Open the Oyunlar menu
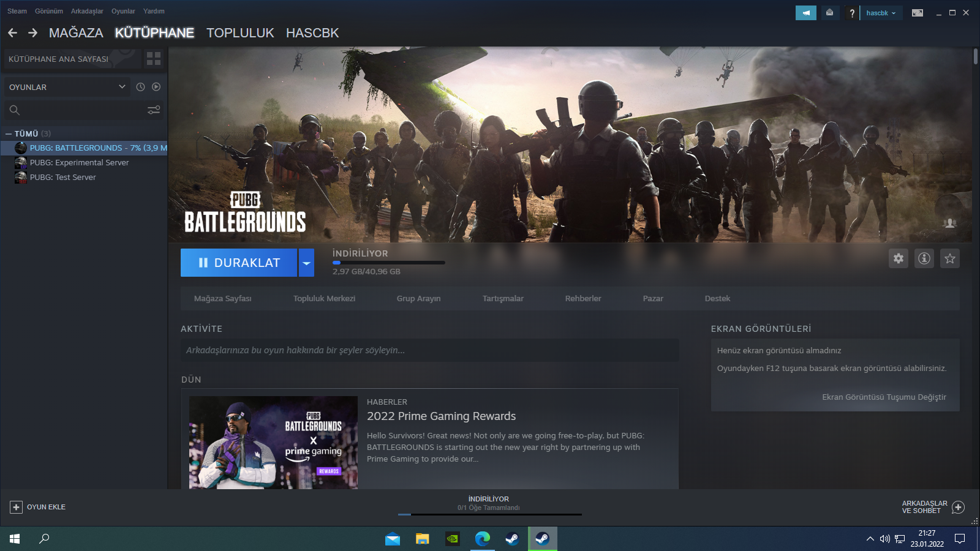Viewport: 980px width, 551px height. [x=123, y=11]
